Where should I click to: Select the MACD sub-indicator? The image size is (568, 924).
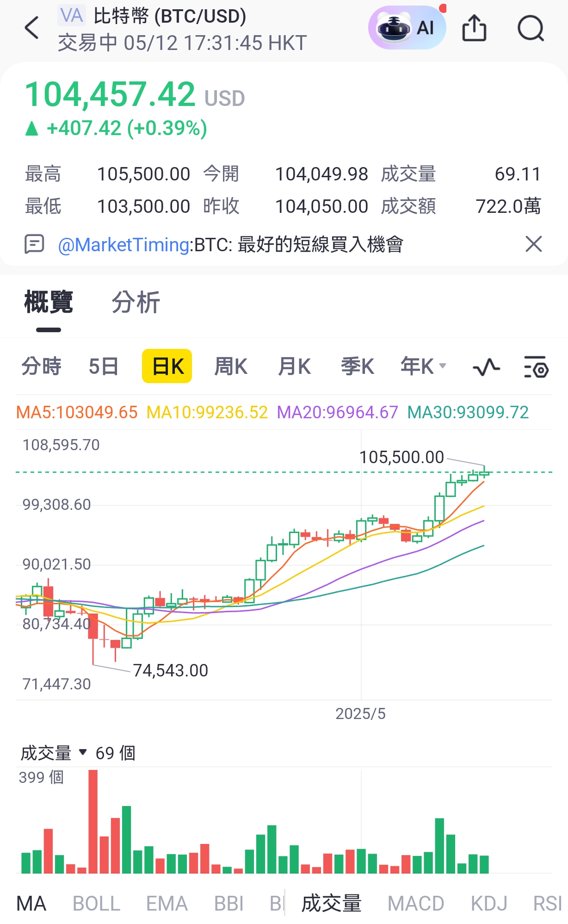pos(416,903)
